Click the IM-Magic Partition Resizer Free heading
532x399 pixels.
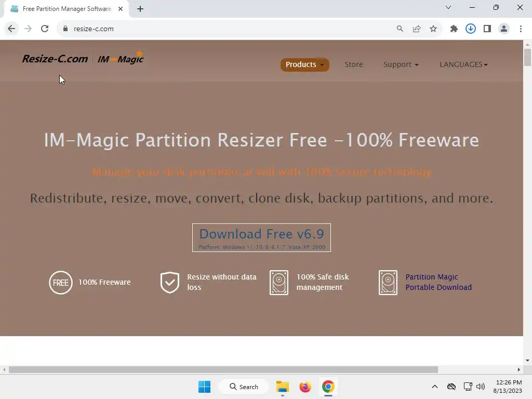[261, 140]
